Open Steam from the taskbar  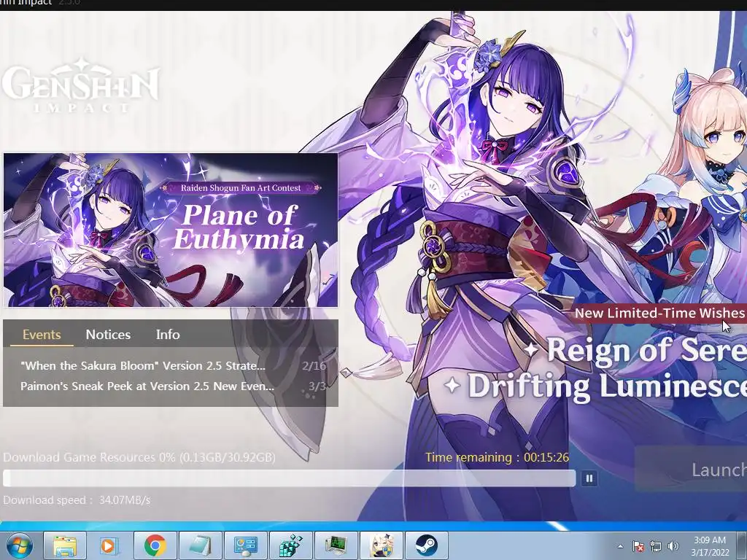coord(426,545)
